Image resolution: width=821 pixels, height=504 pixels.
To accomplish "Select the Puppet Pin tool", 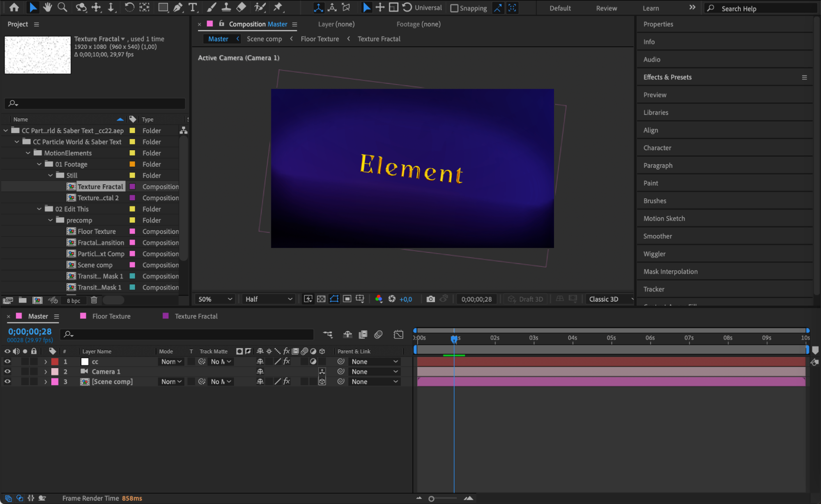I will (278, 7).
